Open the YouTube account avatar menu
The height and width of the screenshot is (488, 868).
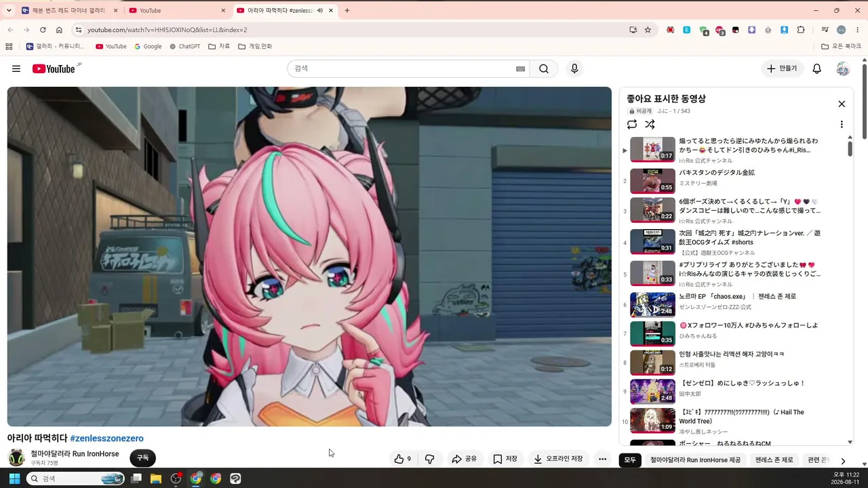click(843, 68)
